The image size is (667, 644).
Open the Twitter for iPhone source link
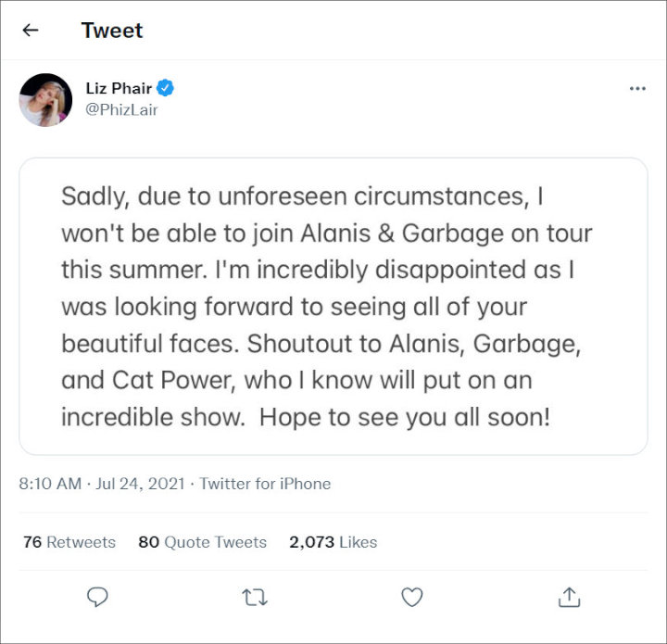pyautogui.click(x=265, y=484)
